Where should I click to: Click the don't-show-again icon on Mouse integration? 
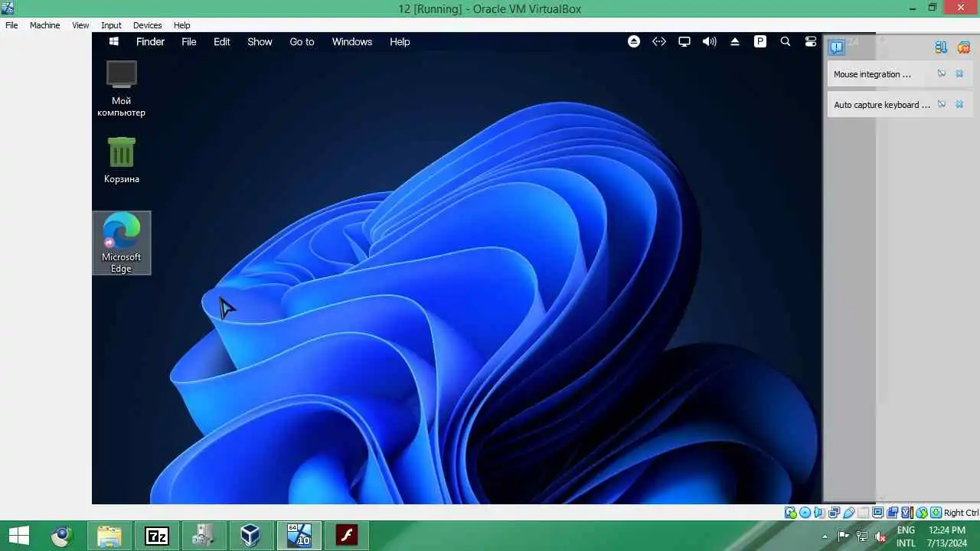pyautogui.click(x=942, y=74)
